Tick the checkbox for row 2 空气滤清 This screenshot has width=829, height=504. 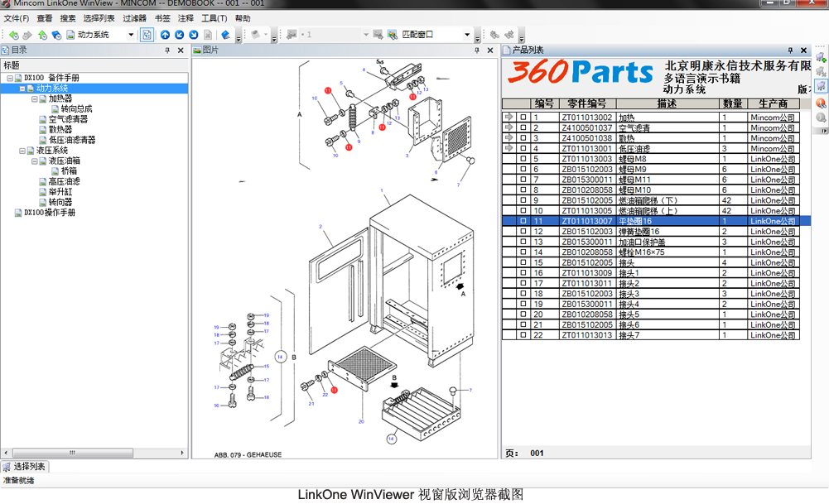point(523,127)
